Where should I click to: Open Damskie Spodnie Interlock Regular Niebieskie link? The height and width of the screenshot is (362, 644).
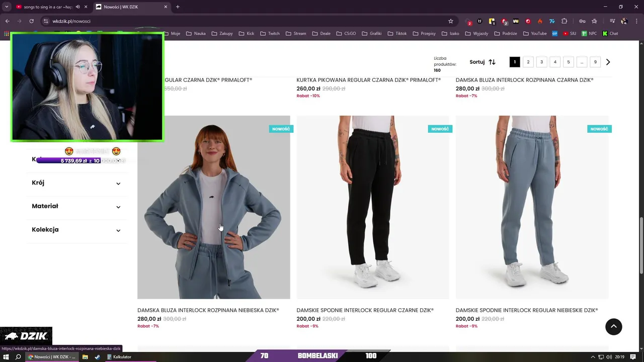pos(527,310)
